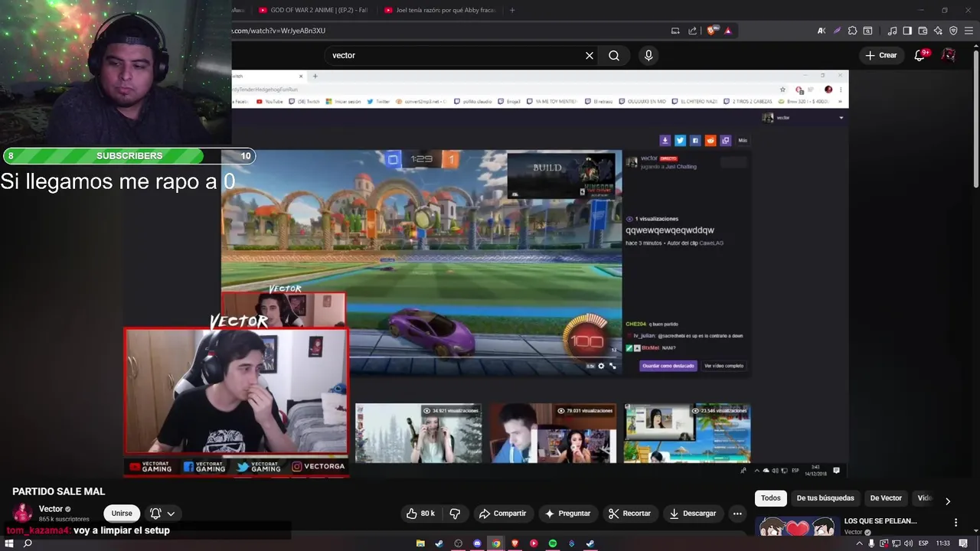Click the Brave Shields lion icon

tap(712, 31)
